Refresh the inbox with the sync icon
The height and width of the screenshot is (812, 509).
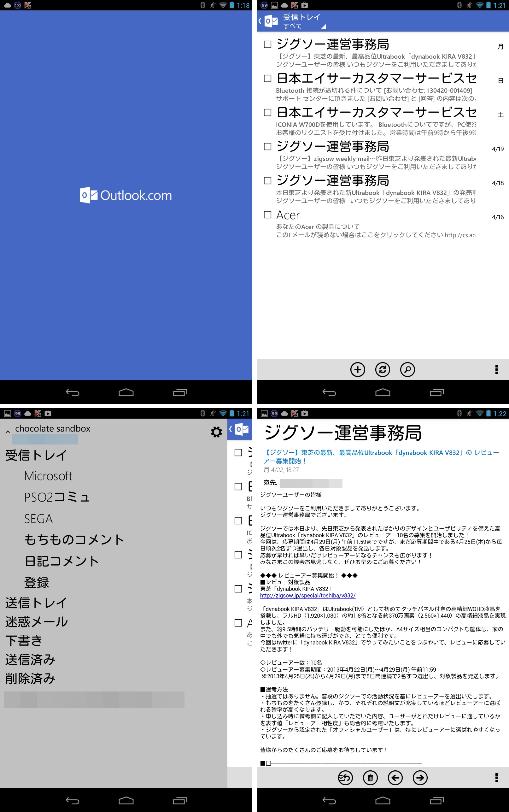[383, 369]
